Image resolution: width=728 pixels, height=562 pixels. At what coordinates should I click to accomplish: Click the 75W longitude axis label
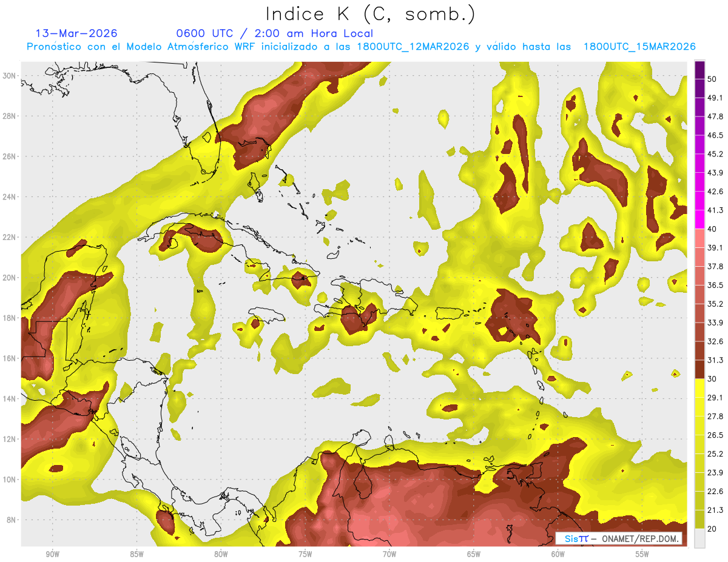click(305, 554)
